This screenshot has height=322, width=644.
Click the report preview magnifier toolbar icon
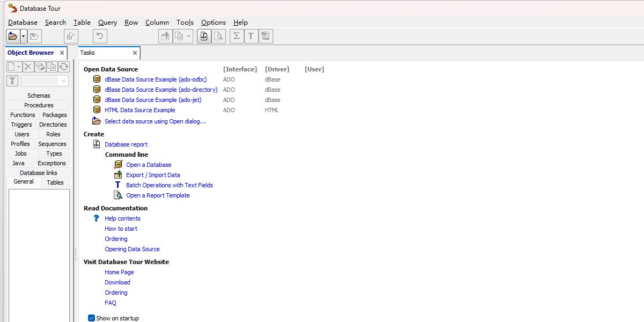click(218, 36)
